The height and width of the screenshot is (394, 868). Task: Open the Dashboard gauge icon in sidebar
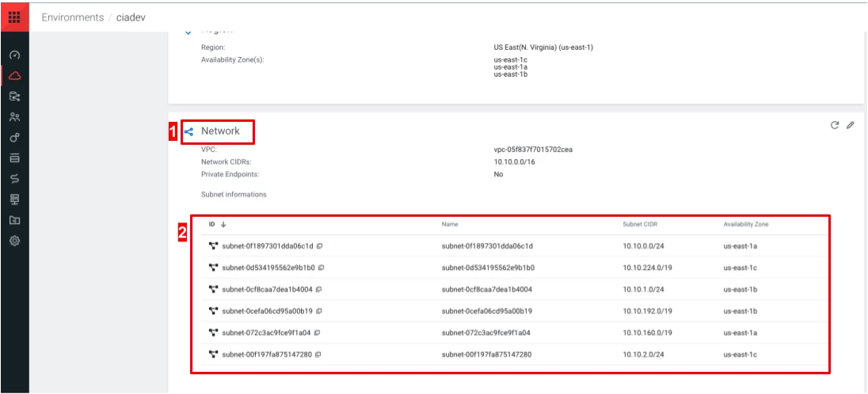(x=15, y=55)
